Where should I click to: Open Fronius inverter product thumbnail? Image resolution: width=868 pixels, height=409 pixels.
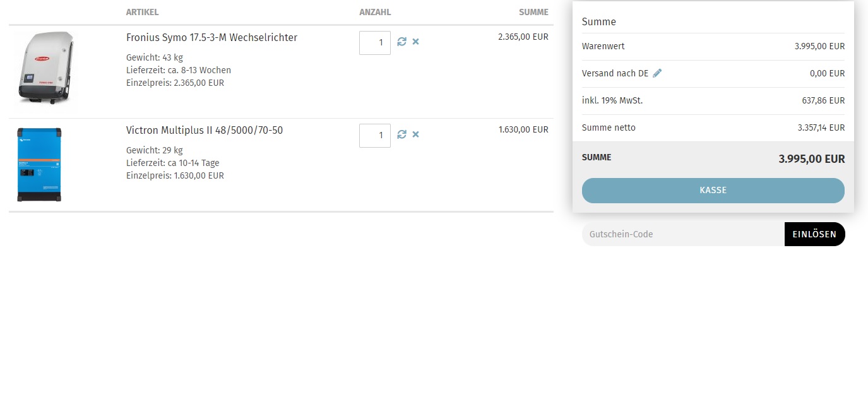pyautogui.click(x=45, y=68)
